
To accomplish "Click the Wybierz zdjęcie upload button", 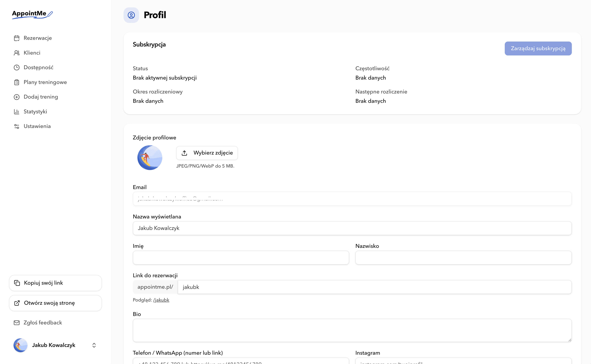I will point(207,153).
